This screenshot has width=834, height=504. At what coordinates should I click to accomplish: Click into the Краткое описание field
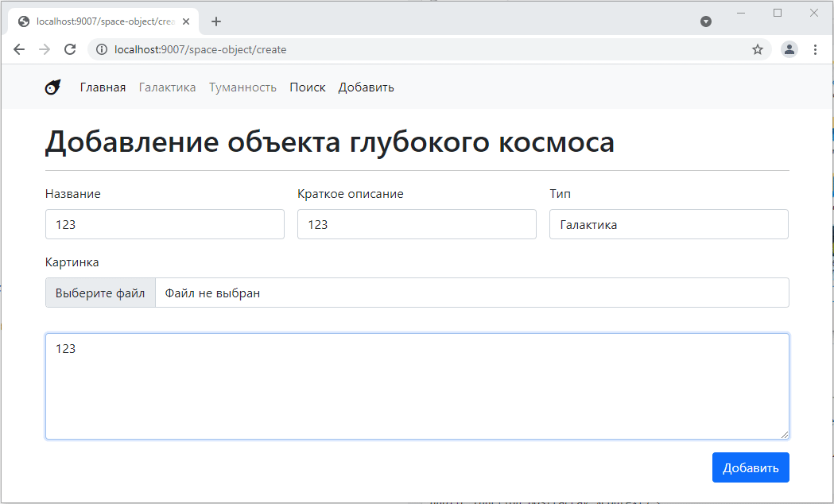point(417,224)
